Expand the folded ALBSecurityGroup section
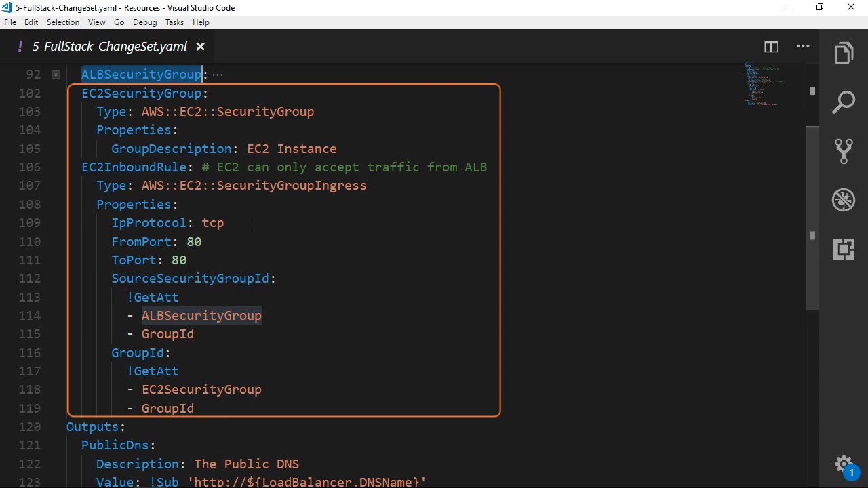 point(56,75)
